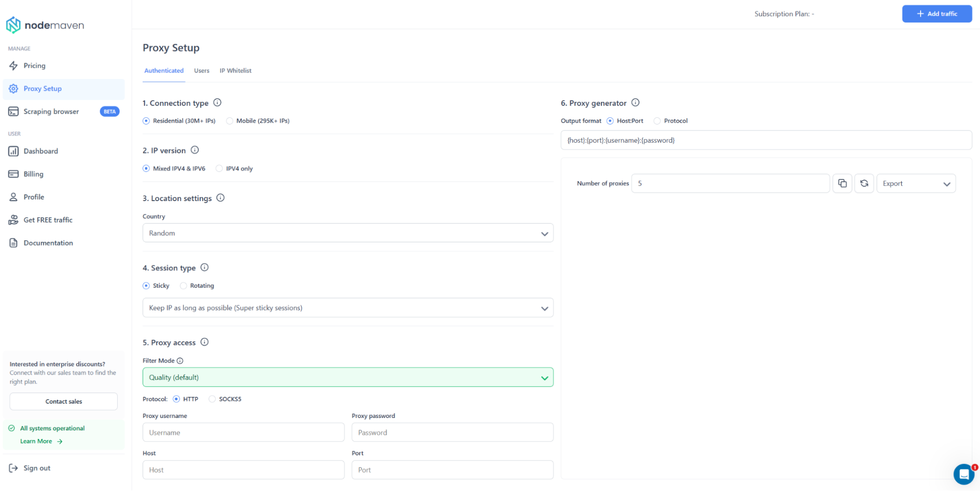Click the Proxy username input field

[243, 433]
